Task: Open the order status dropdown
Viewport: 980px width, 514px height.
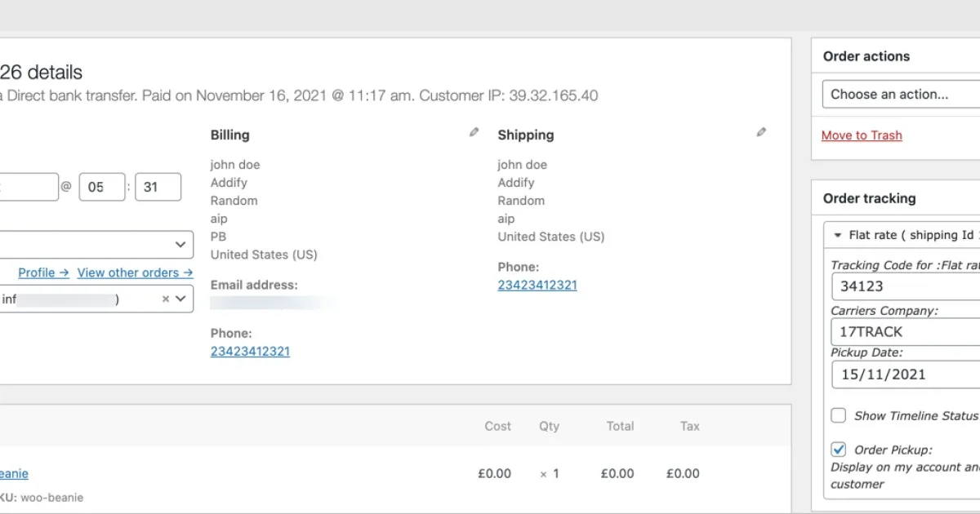Action: (96, 245)
